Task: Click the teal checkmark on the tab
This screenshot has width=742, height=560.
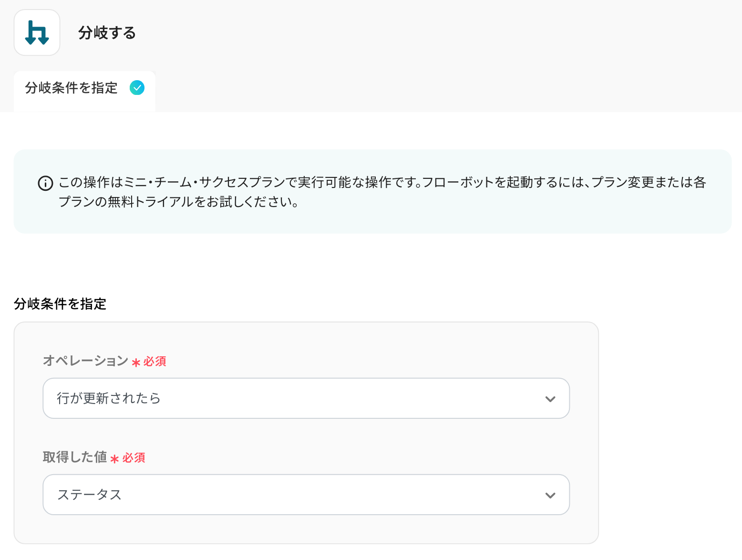Action: [x=137, y=88]
